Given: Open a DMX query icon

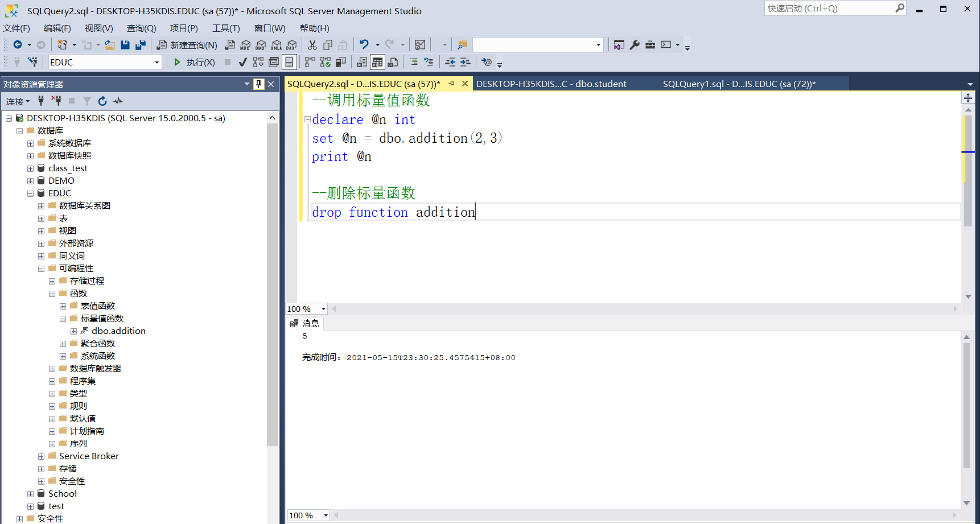Looking at the screenshot, I should tap(261, 45).
